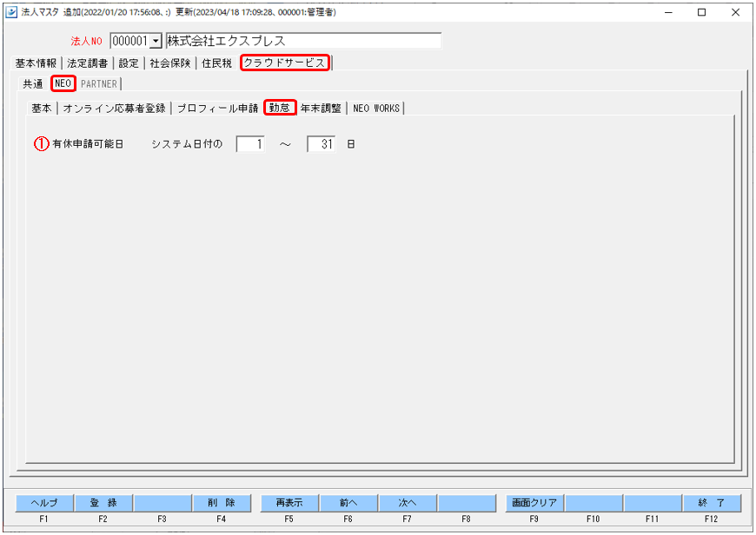Click the 再表示 F5 button
The width and height of the screenshot is (756, 535).
pyautogui.click(x=289, y=503)
